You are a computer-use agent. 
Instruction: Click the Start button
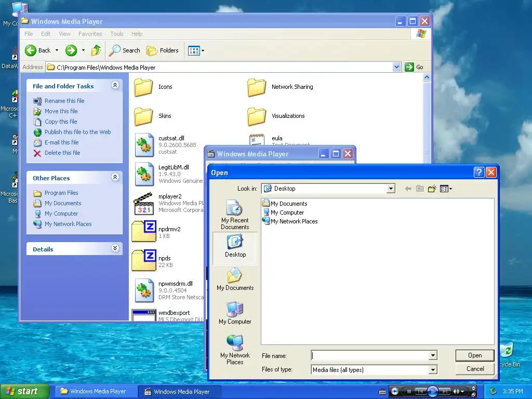(24, 392)
